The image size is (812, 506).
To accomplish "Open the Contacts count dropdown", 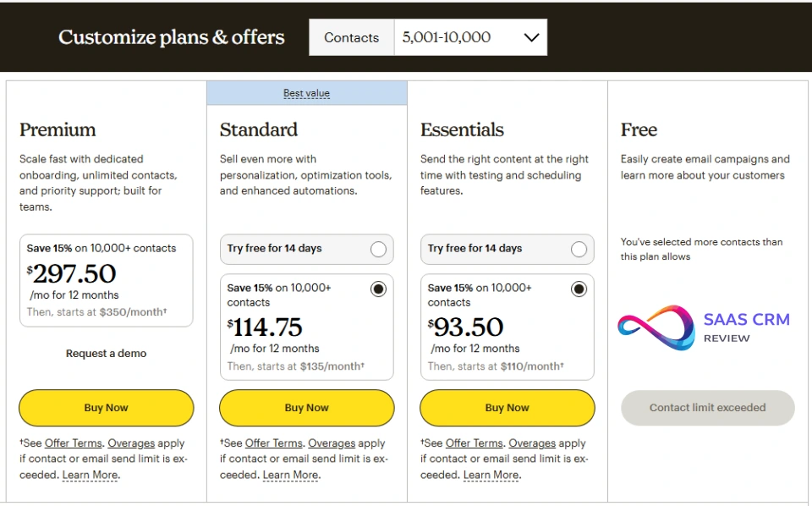I will tap(470, 37).
